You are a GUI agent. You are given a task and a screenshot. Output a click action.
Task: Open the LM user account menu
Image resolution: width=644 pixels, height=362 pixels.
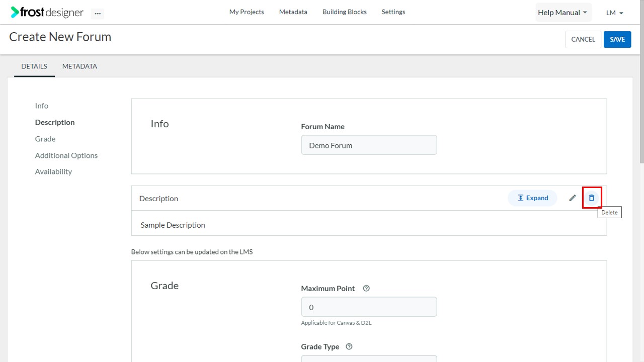point(615,13)
